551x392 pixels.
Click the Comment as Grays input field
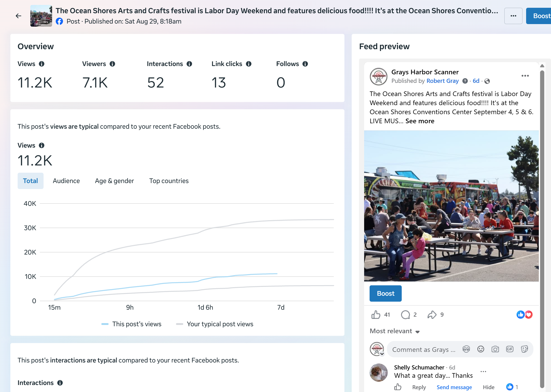click(424, 349)
